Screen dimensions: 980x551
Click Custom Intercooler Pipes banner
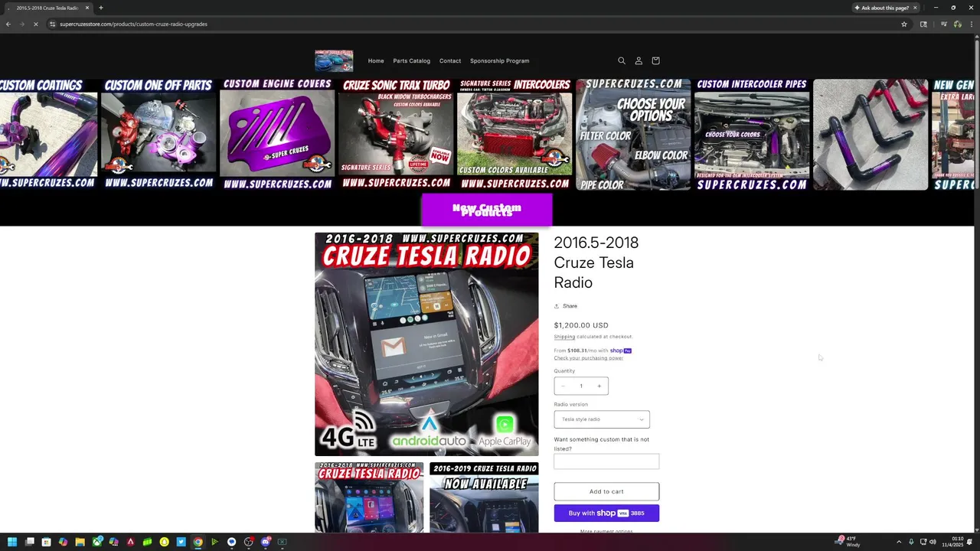[x=752, y=134]
